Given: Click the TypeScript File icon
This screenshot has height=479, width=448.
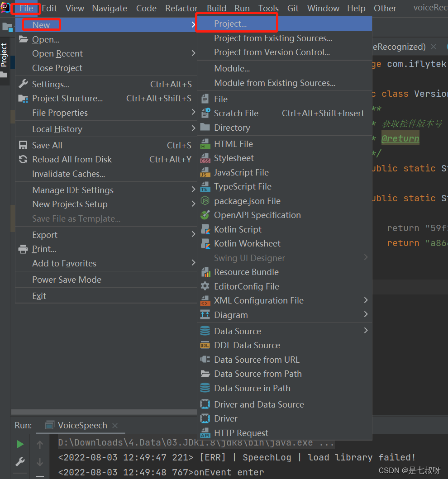Looking at the screenshot, I should (x=205, y=187).
